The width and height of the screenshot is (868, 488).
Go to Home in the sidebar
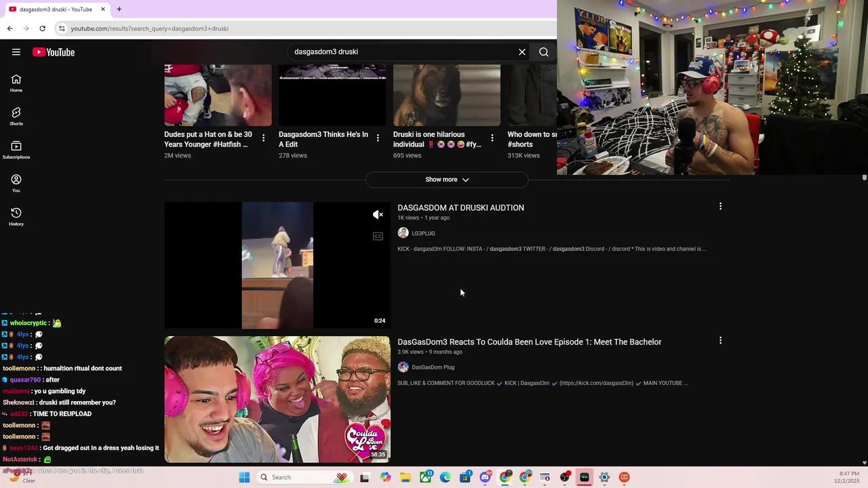pyautogui.click(x=16, y=83)
